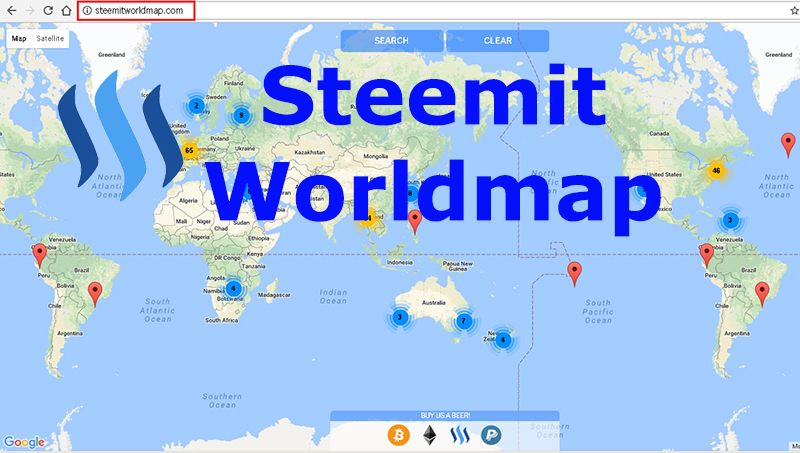Image resolution: width=800 pixels, height=453 pixels.
Task: Switch to Satellite map view
Action: (50, 38)
